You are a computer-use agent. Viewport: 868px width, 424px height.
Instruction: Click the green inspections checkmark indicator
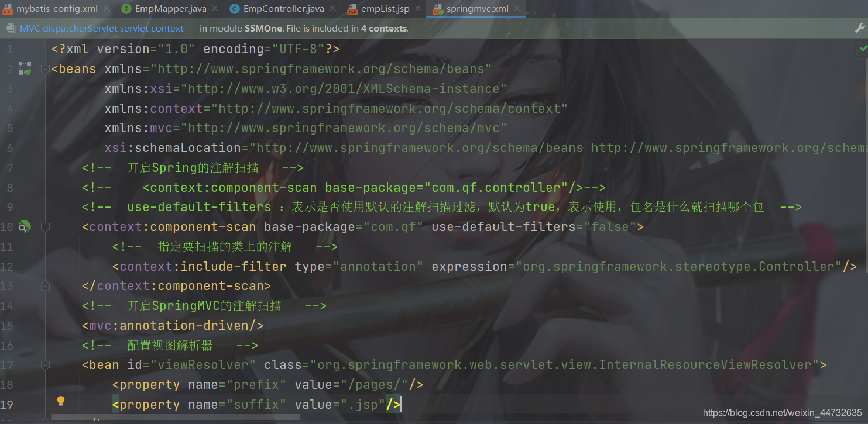tap(863, 49)
